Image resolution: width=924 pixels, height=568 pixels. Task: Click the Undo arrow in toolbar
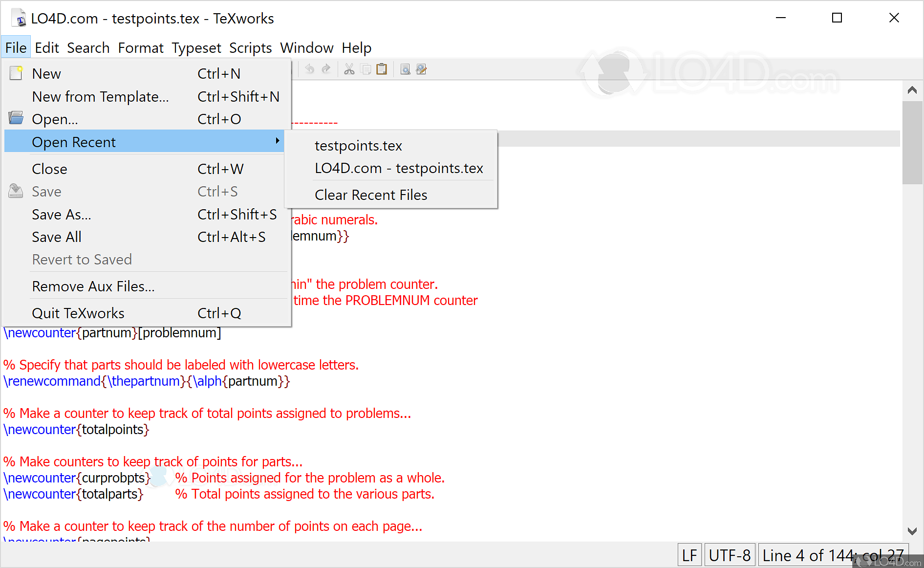[x=309, y=69]
